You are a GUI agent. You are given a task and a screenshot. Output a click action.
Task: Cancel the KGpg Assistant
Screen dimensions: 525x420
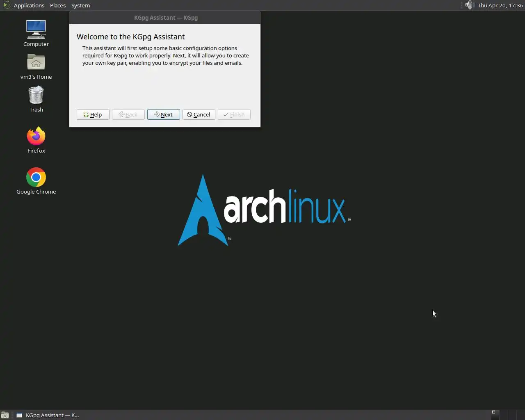pos(199,114)
